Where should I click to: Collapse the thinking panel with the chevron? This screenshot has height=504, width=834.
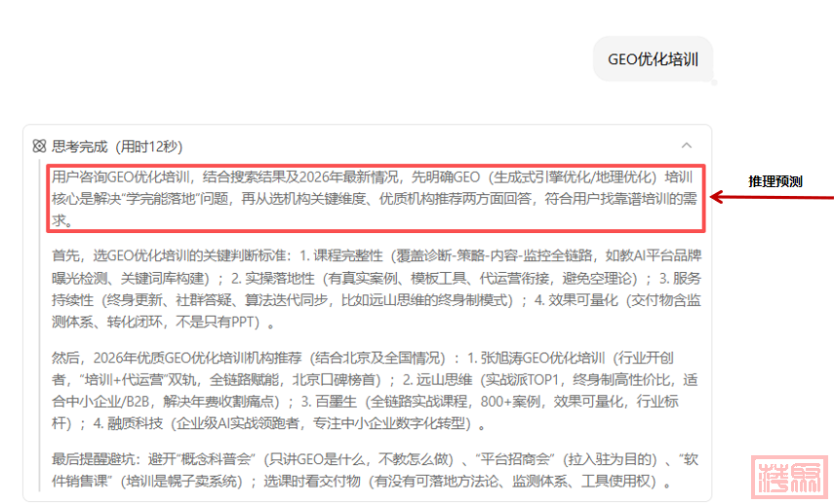pos(687,145)
